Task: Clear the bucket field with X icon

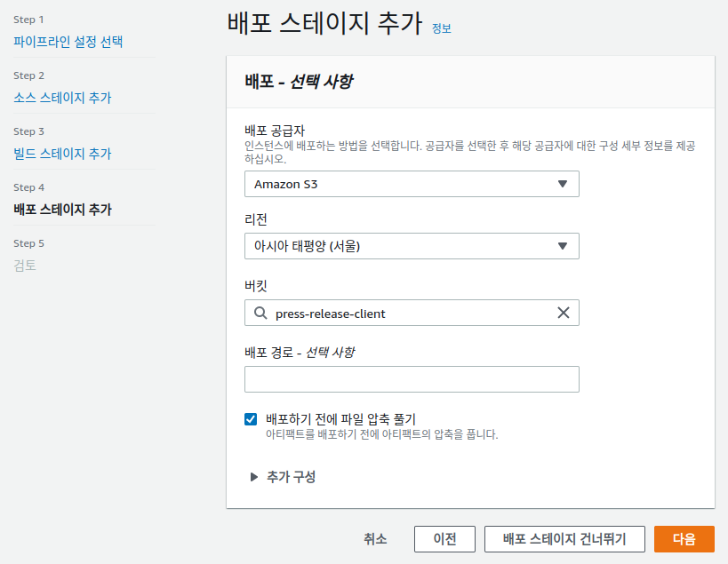Action: [x=564, y=313]
